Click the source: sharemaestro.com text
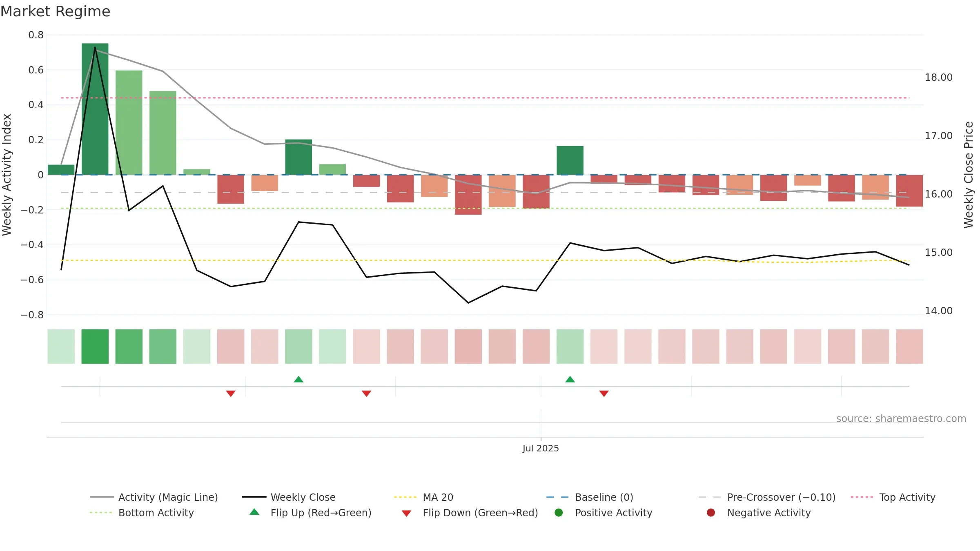The image size is (980, 551). [901, 418]
